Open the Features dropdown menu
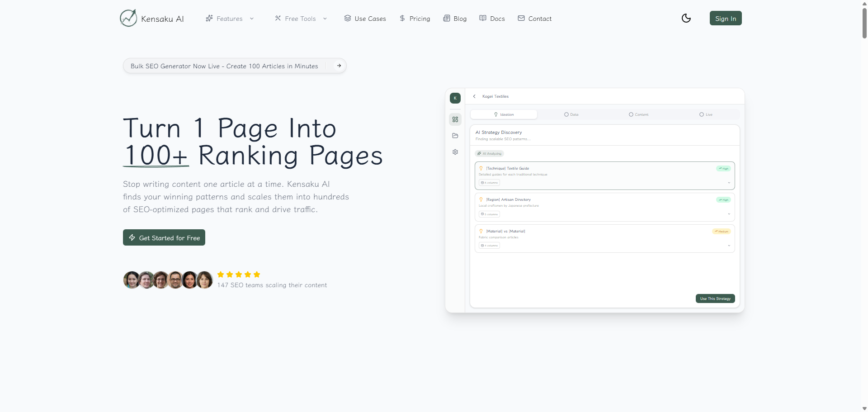Screen dimensions: 868x412 coord(230,19)
